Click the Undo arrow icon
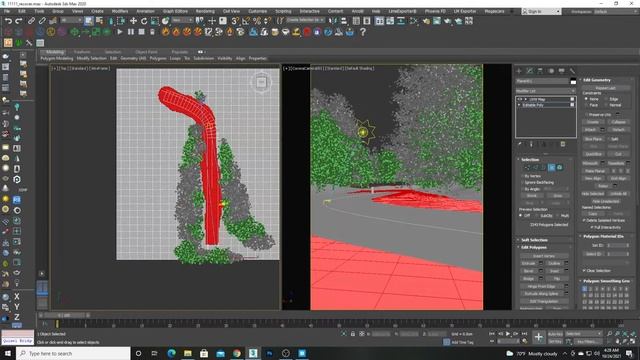The width and height of the screenshot is (640, 360). pos(8,21)
